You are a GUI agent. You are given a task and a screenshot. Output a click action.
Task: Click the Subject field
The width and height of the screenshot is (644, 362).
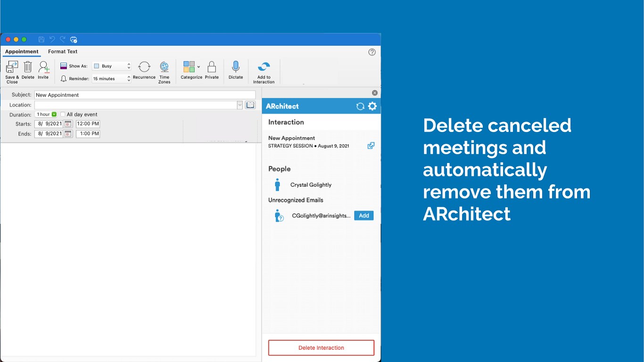[145, 95]
